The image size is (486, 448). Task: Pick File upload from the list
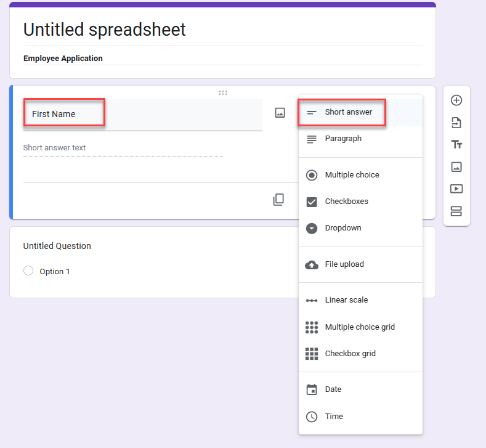click(344, 264)
